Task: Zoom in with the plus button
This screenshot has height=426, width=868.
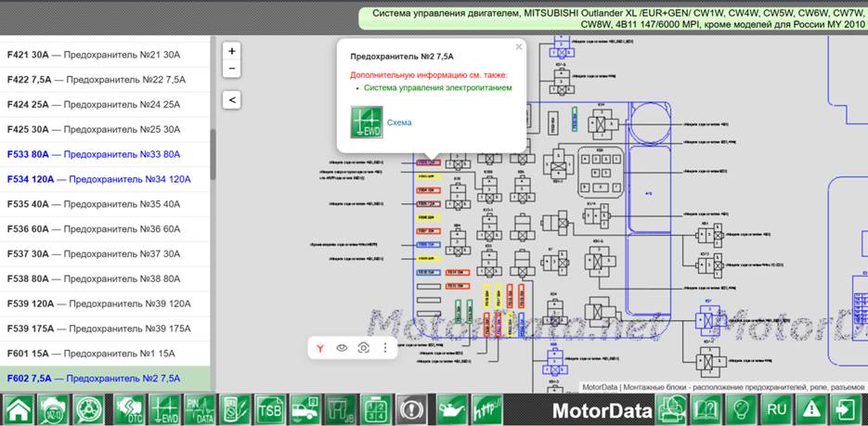Action: coord(232,51)
